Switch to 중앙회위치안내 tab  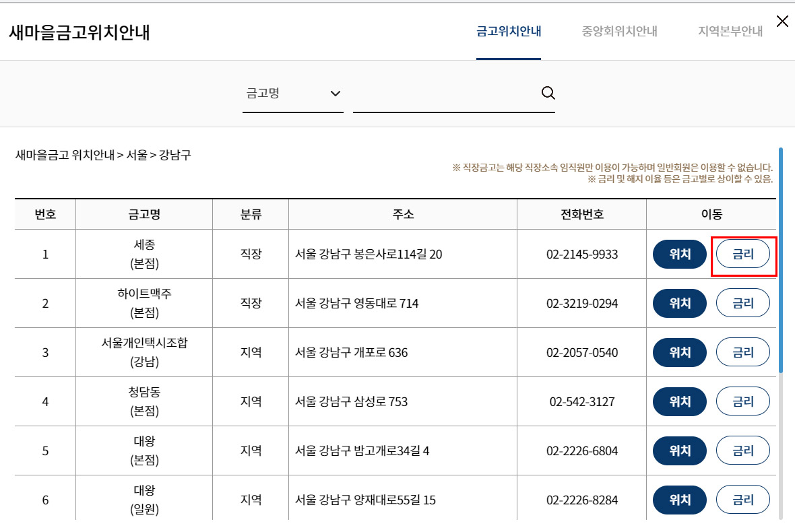[x=620, y=32]
